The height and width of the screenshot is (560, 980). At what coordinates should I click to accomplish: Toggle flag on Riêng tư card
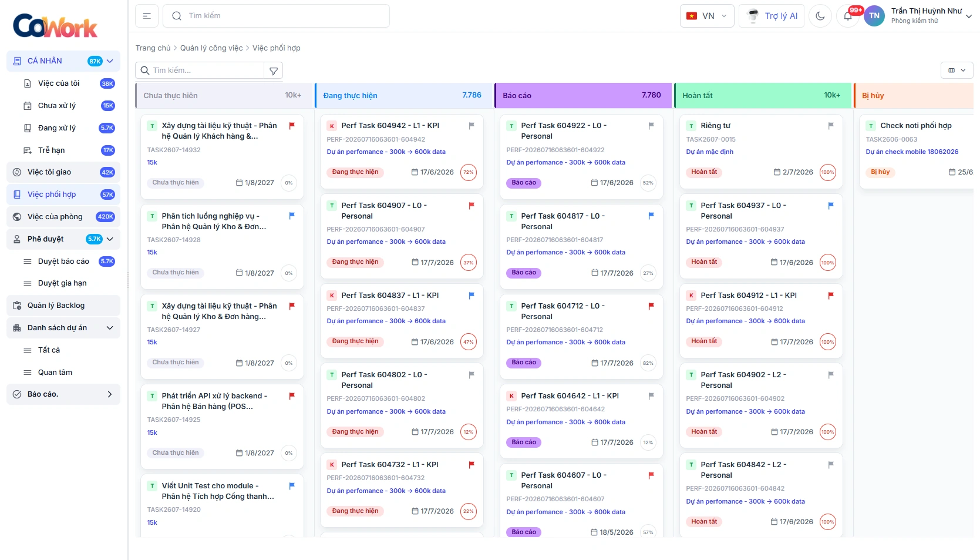(x=831, y=126)
